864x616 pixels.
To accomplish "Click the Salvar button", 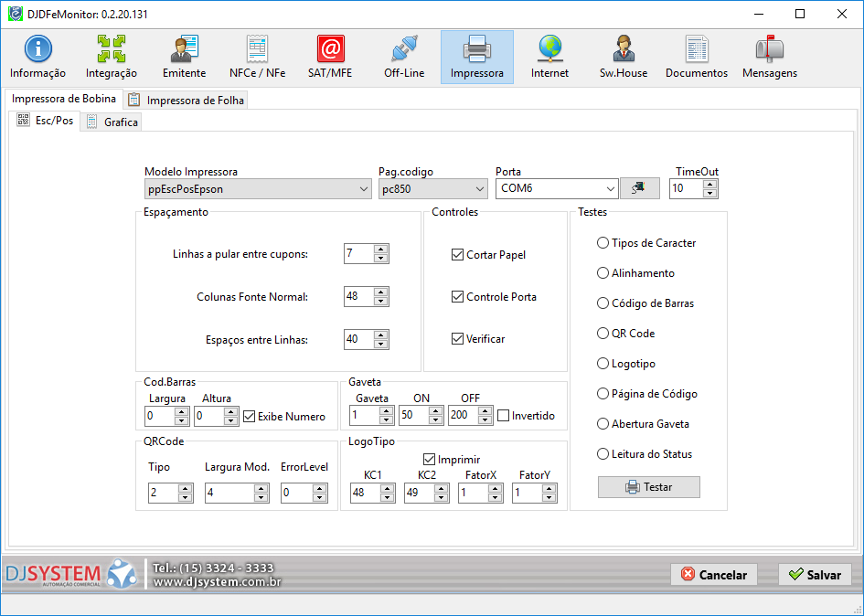I will 815,575.
